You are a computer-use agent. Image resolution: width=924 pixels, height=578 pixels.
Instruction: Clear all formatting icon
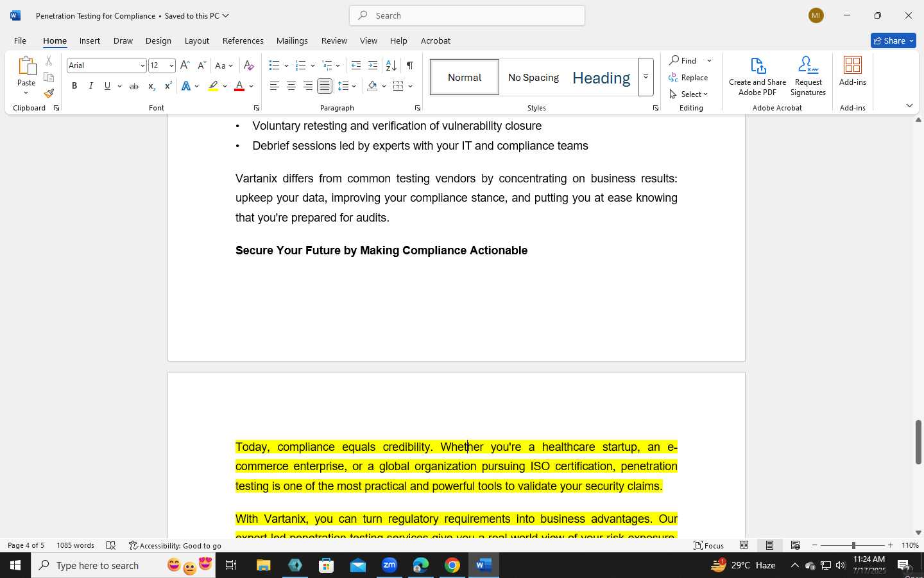tap(249, 66)
